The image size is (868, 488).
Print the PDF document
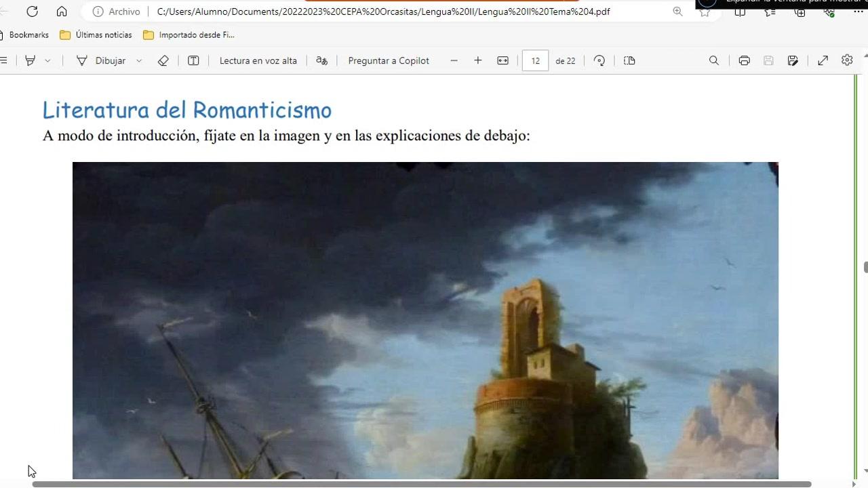(745, 60)
